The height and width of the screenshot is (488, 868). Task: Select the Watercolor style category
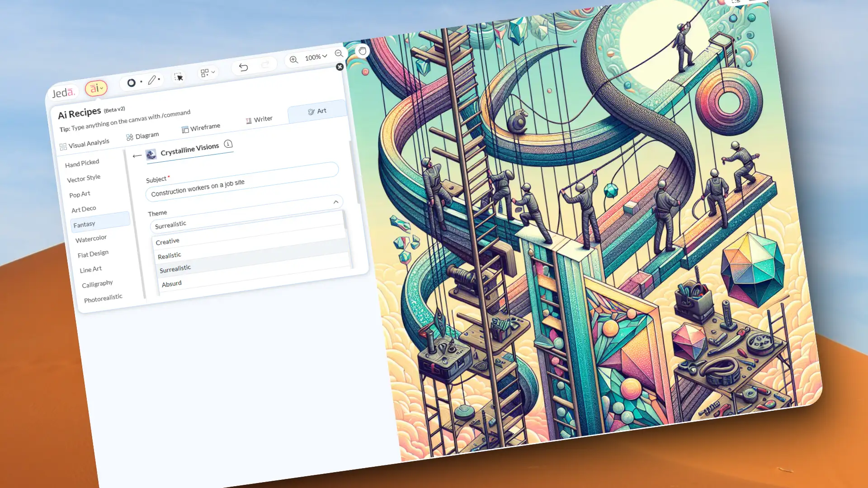pos(91,239)
